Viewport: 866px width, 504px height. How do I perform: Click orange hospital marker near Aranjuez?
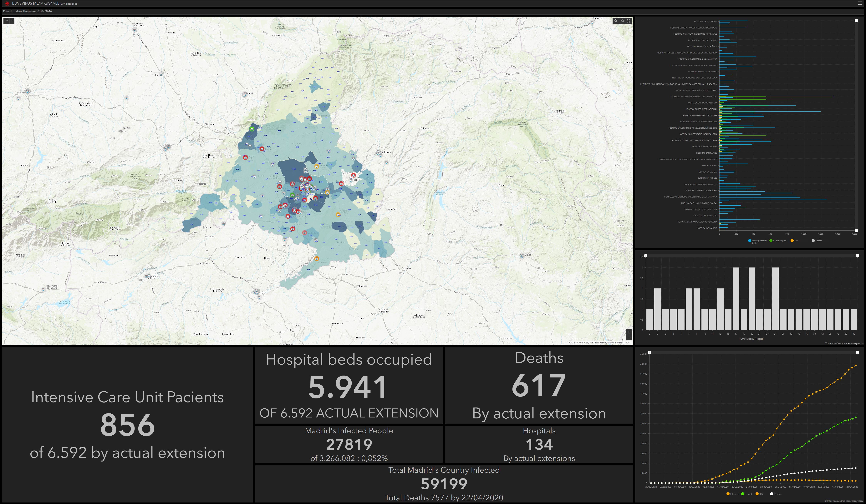[317, 258]
